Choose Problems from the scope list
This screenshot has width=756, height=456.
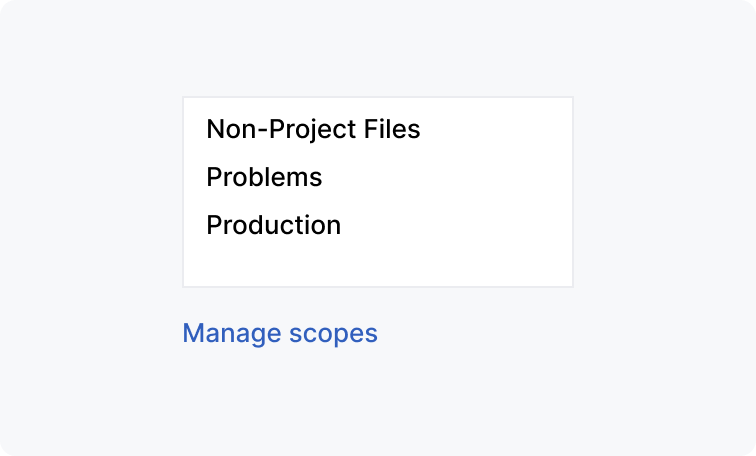[264, 177]
